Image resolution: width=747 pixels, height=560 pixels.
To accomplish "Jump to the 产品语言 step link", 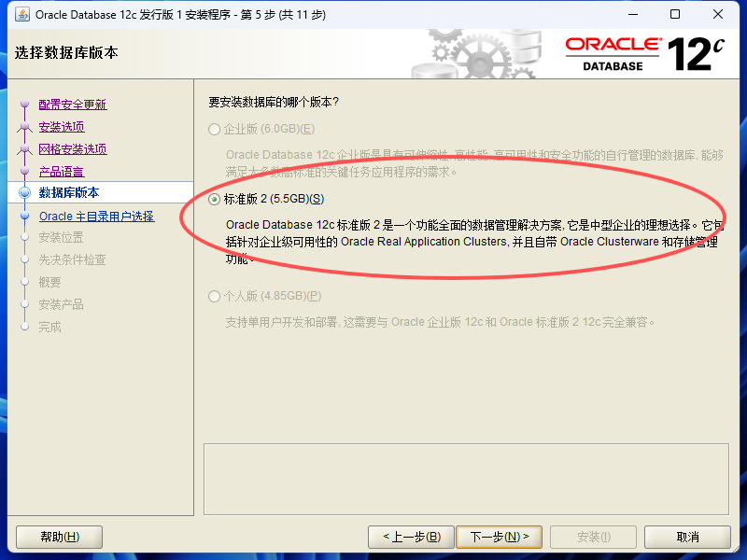I will (62, 172).
